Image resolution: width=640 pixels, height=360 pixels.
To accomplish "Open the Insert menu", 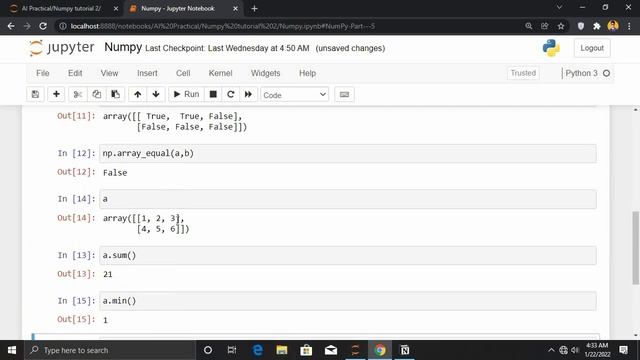I will (x=147, y=73).
